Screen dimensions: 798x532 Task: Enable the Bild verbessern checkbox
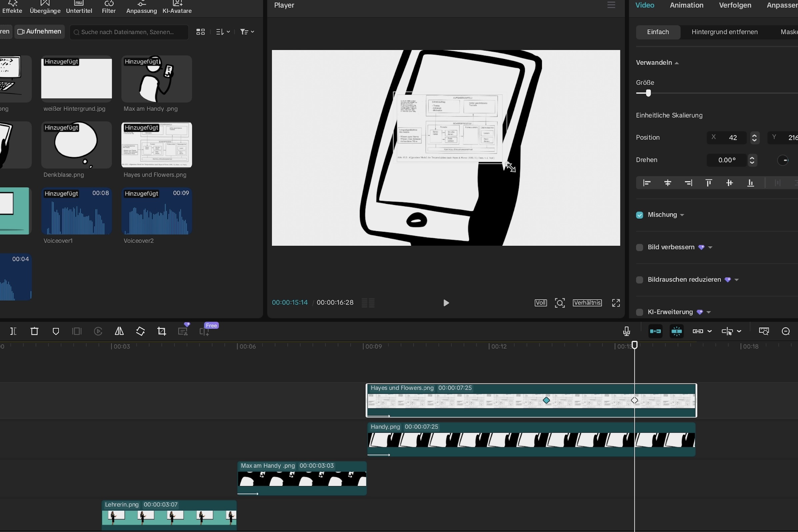[639, 247]
